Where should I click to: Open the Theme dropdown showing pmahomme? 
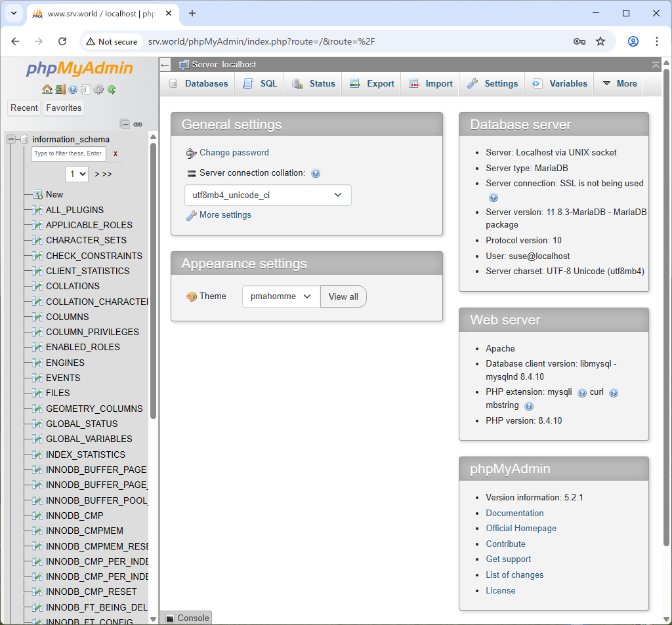point(281,296)
